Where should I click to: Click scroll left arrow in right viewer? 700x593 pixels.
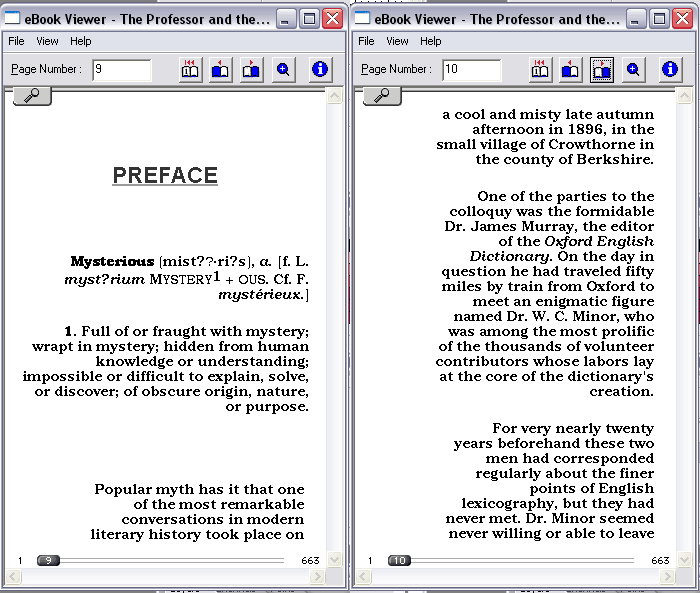363,576
